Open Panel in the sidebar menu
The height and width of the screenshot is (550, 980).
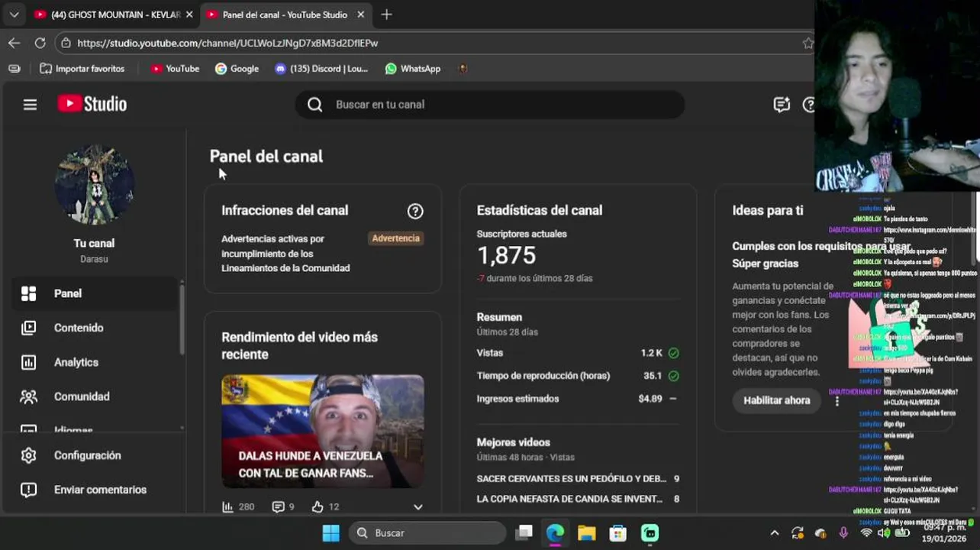(95, 293)
